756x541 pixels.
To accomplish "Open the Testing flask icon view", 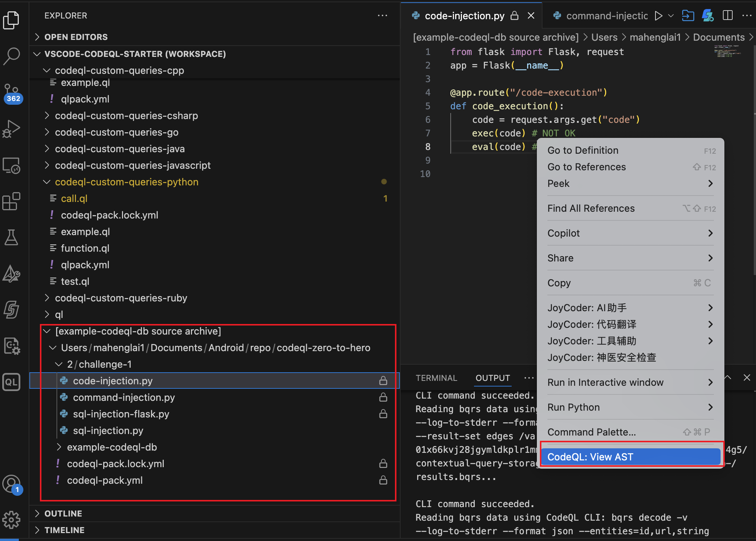I will (11, 237).
